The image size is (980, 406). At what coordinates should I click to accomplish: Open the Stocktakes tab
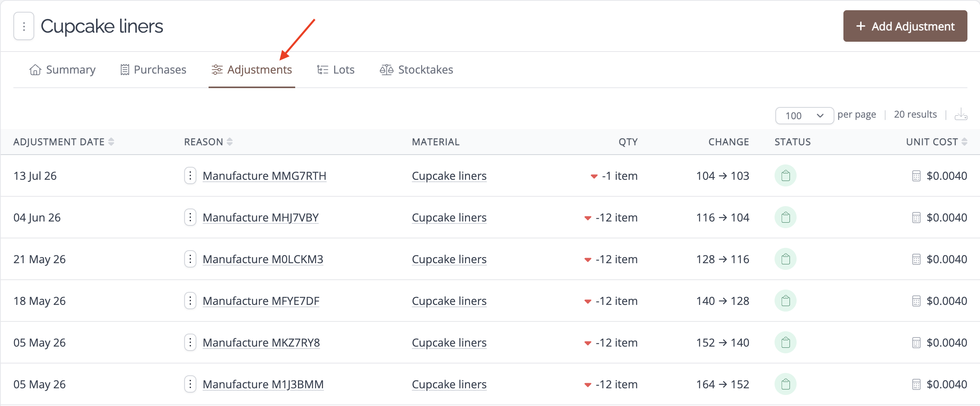click(416, 70)
